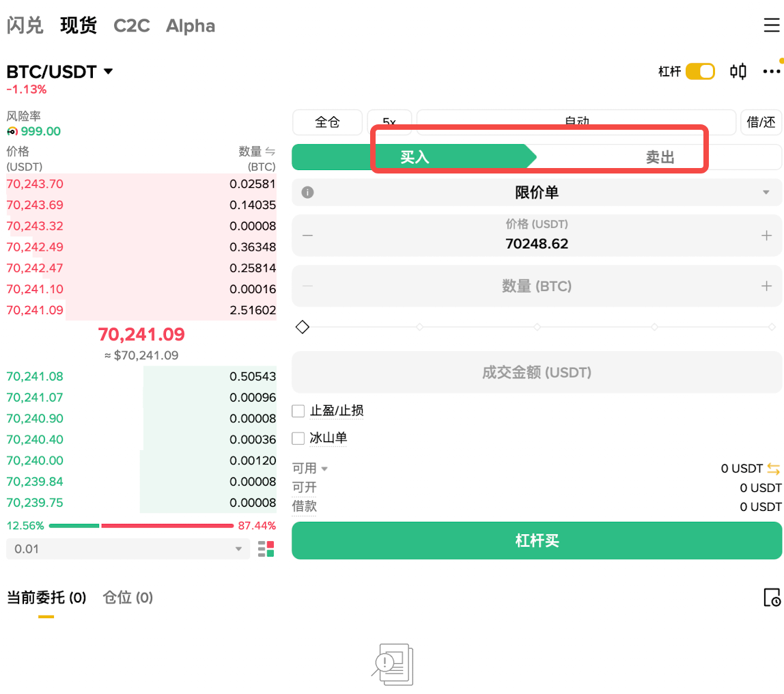The height and width of the screenshot is (694, 784).
Task: Enable the 止盈/止损 checkbox
Action: [x=298, y=411]
